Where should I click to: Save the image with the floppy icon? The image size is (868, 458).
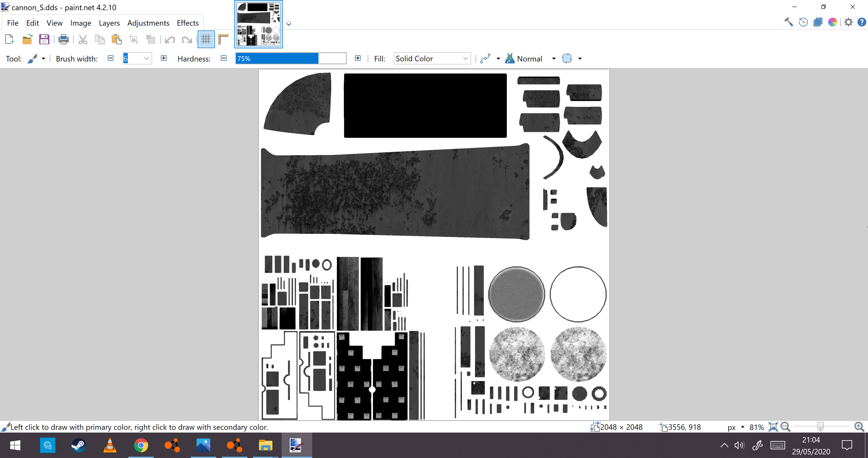point(44,39)
